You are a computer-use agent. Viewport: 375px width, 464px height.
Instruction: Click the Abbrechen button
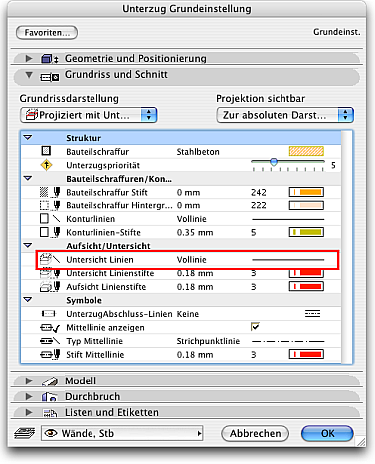coord(255,433)
